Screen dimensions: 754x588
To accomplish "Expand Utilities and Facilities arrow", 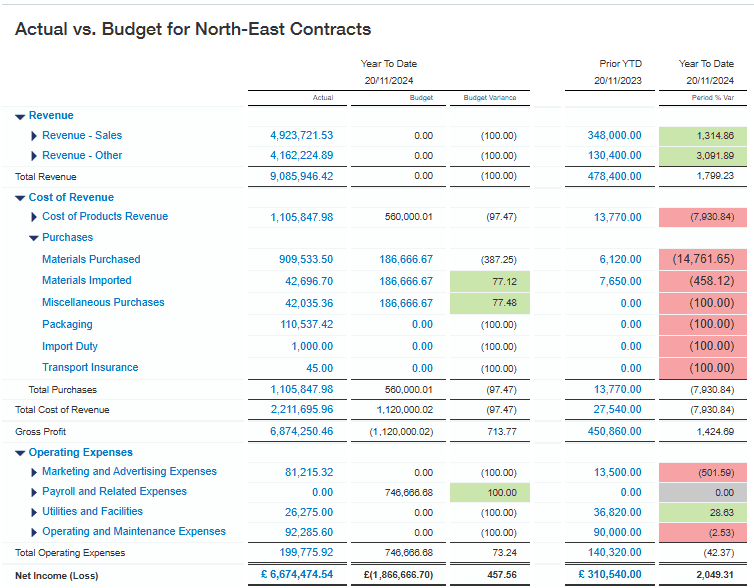I will 34,512.
